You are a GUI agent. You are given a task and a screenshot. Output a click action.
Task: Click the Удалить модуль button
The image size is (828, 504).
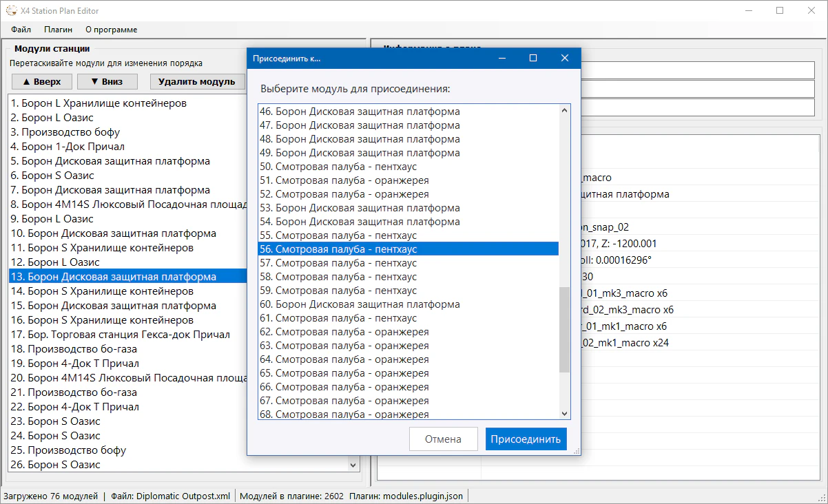coord(197,81)
